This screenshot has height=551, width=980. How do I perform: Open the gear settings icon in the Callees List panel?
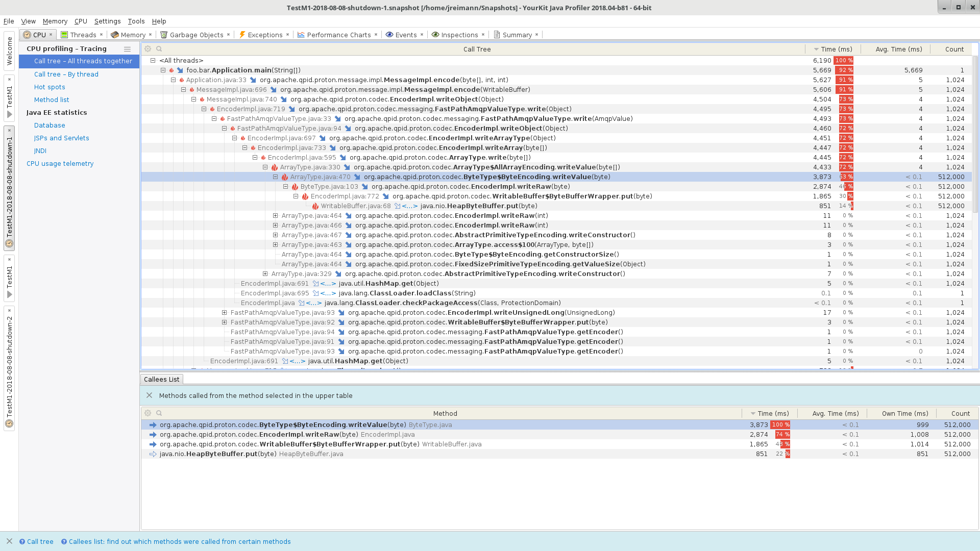pyautogui.click(x=148, y=413)
